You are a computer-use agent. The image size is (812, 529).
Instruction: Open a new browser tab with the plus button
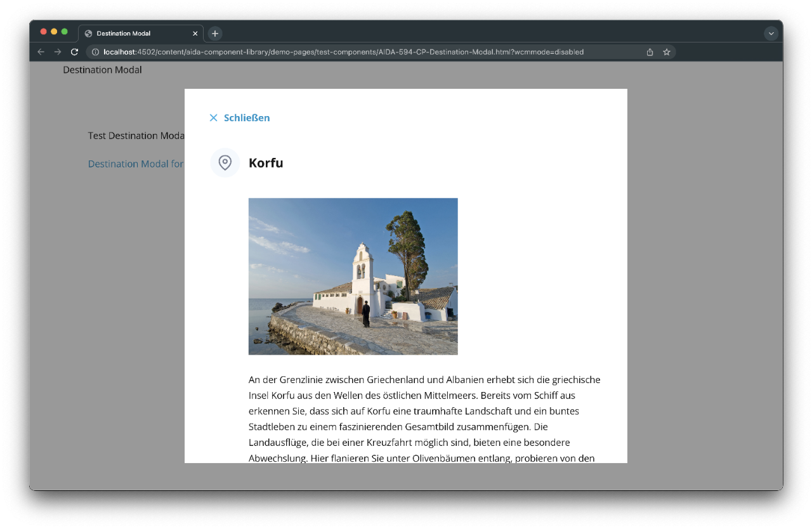(214, 33)
